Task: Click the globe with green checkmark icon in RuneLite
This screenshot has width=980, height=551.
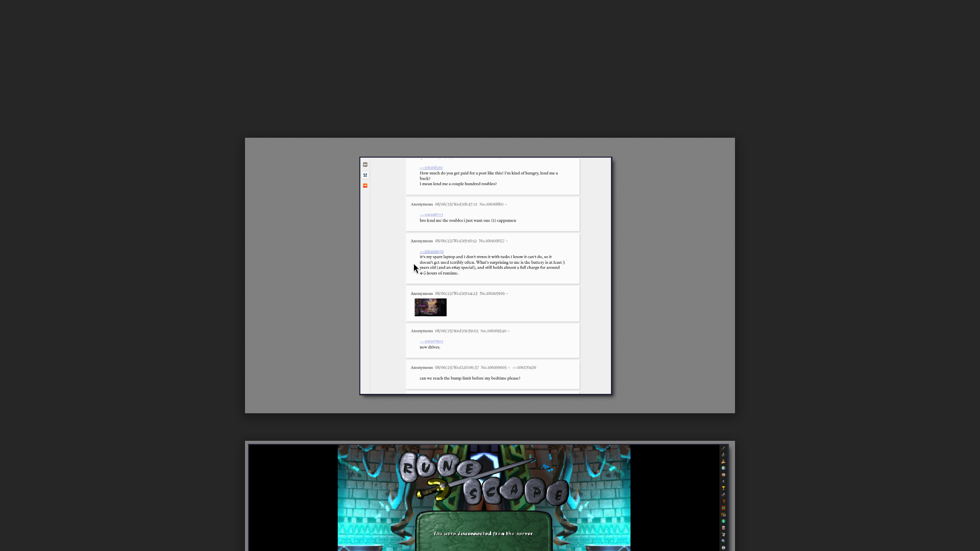Action: pyautogui.click(x=723, y=541)
